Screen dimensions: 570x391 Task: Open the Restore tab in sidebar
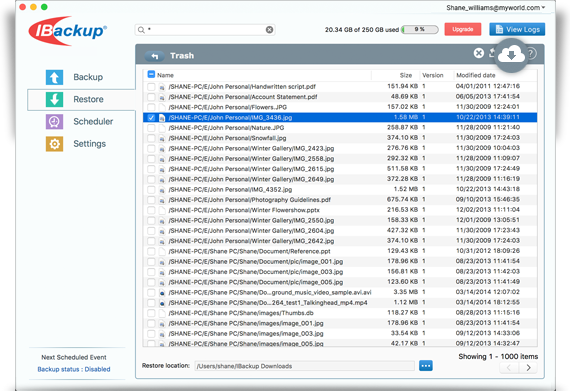81,99
